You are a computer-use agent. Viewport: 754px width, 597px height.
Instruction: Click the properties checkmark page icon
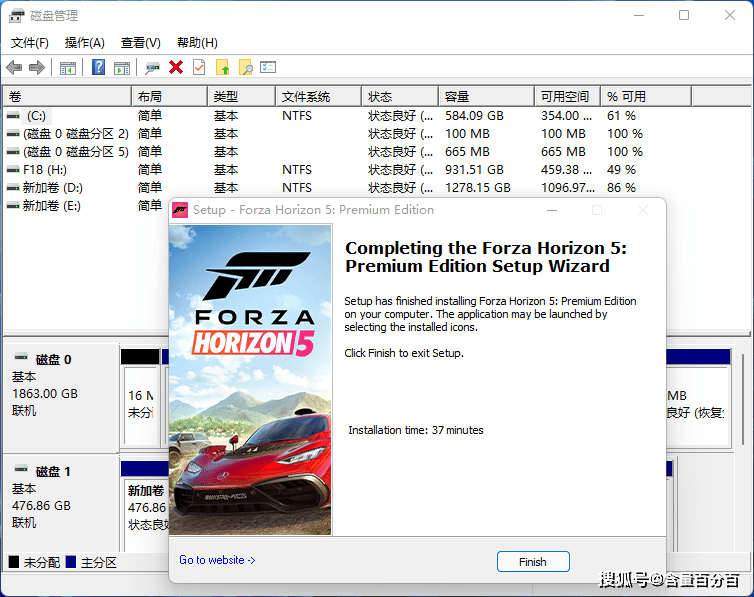(199, 67)
